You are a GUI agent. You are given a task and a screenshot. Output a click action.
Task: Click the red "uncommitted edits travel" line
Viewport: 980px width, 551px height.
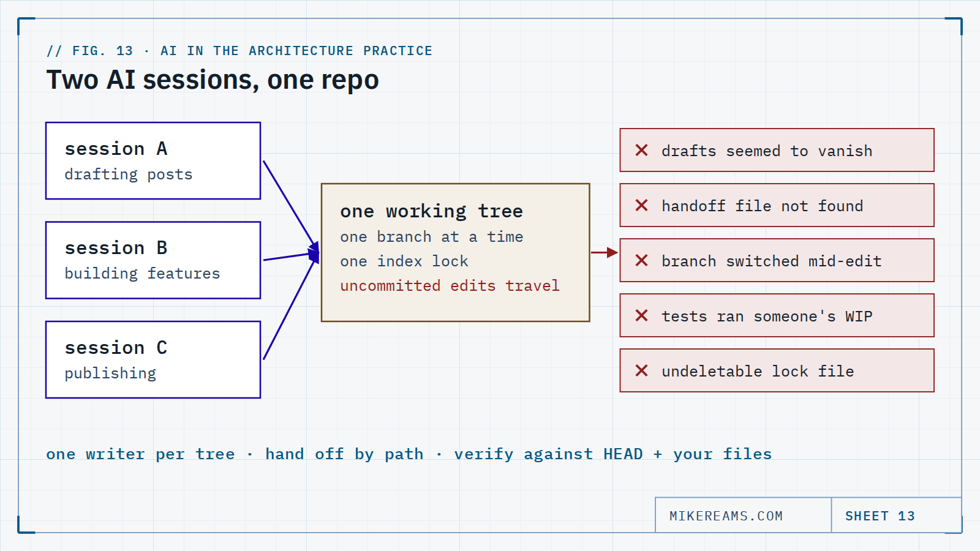point(450,286)
